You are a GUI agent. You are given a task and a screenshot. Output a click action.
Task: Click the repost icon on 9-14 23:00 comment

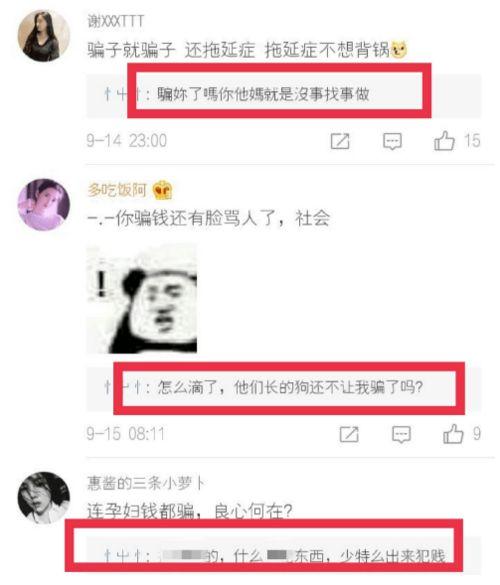point(340,141)
